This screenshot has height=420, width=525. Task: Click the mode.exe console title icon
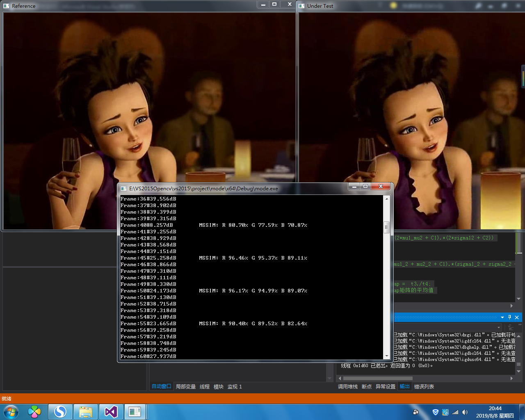tap(123, 189)
